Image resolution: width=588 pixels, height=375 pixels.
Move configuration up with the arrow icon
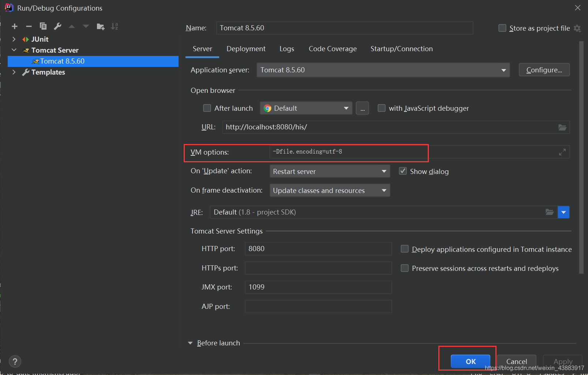[x=72, y=26]
